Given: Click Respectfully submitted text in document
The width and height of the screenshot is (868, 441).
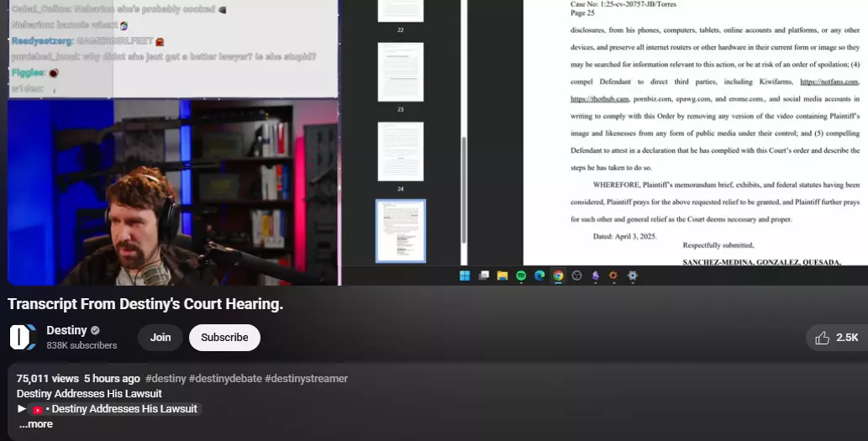Looking at the screenshot, I should coord(718,245).
